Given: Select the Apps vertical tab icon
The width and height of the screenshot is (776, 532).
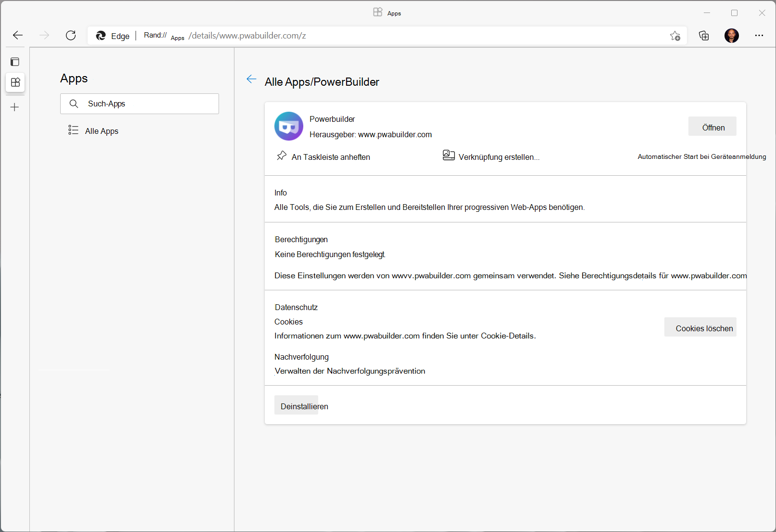Looking at the screenshot, I should [15, 82].
